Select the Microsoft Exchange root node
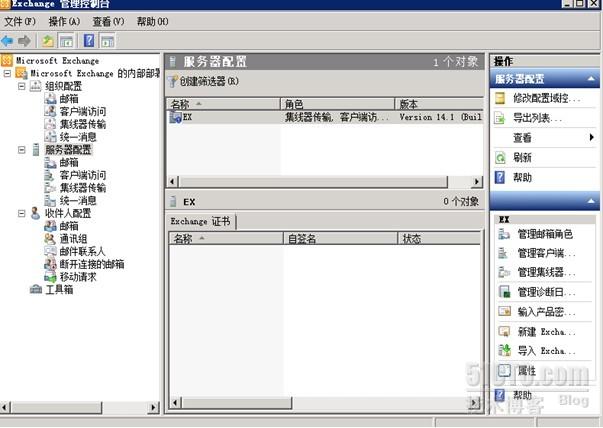The width and height of the screenshot is (603, 428). click(x=57, y=61)
